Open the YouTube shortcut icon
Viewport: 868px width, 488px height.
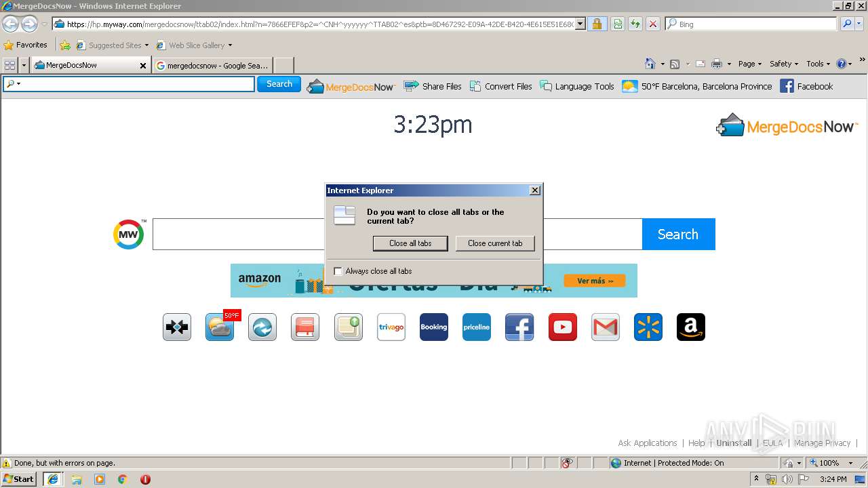563,327
